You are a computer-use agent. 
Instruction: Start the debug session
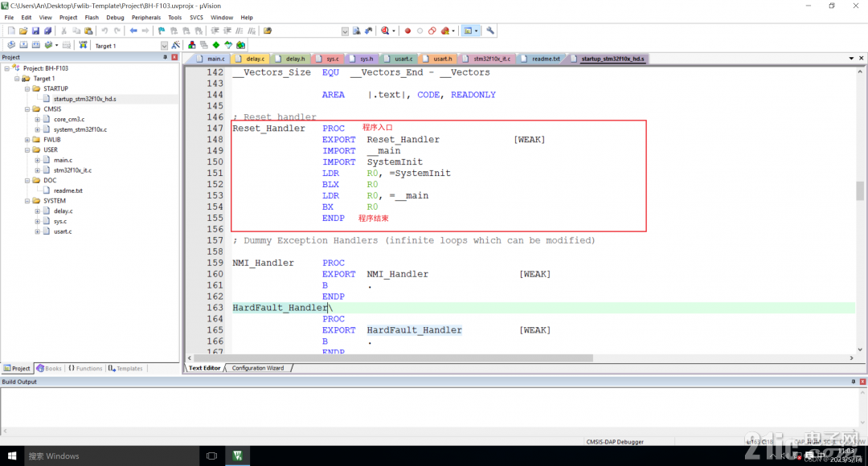[385, 31]
